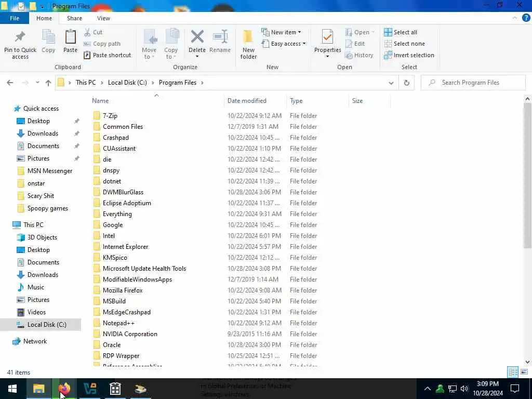Open the File menu
Image resolution: width=532 pixels, height=399 pixels.
pos(15,18)
